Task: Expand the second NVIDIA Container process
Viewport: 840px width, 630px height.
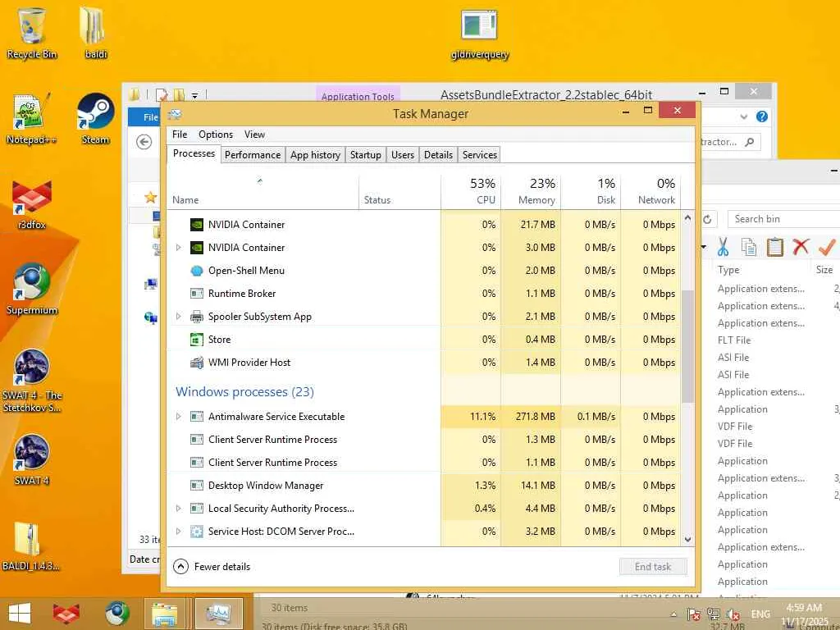Action: pos(178,248)
